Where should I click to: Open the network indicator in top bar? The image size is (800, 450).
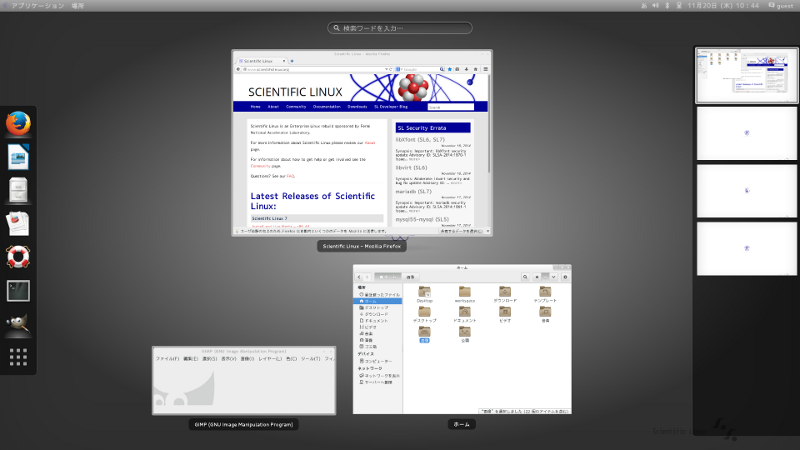679,6
